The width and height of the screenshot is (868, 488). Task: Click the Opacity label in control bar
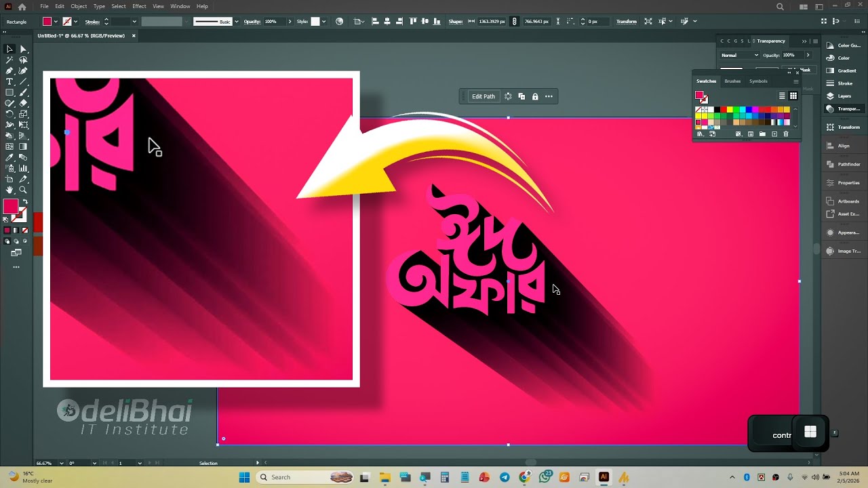[x=252, y=21]
